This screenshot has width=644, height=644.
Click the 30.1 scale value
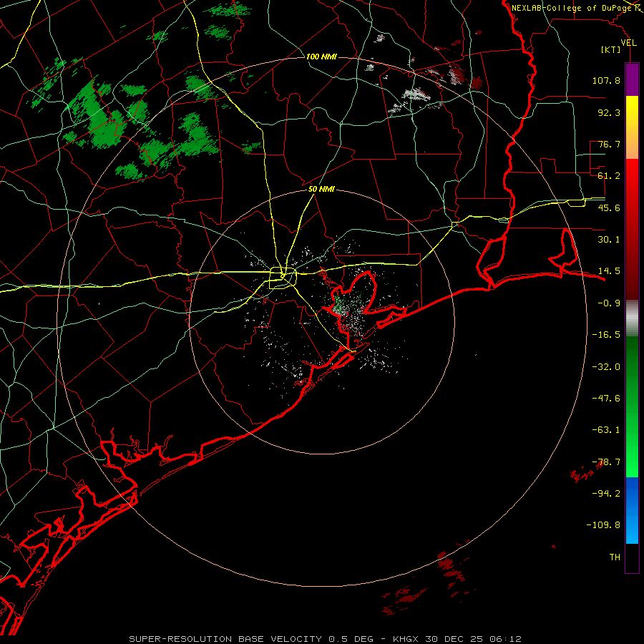[x=609, y=240]
